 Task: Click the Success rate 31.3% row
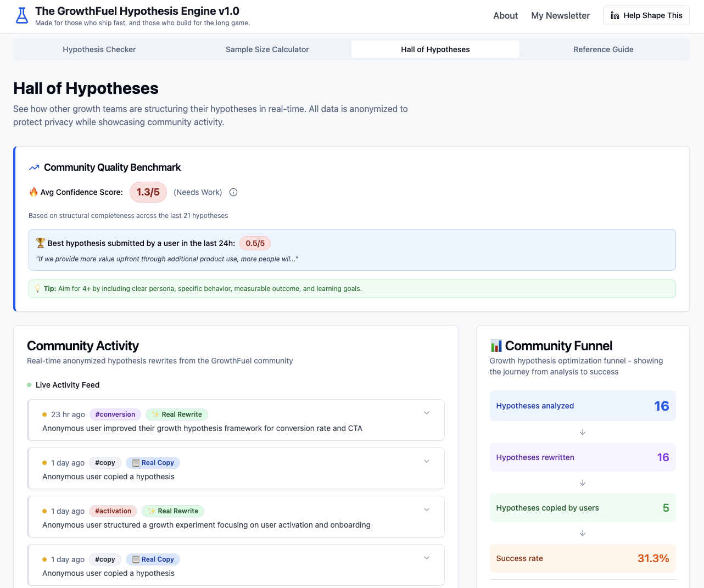coord(583,558)
